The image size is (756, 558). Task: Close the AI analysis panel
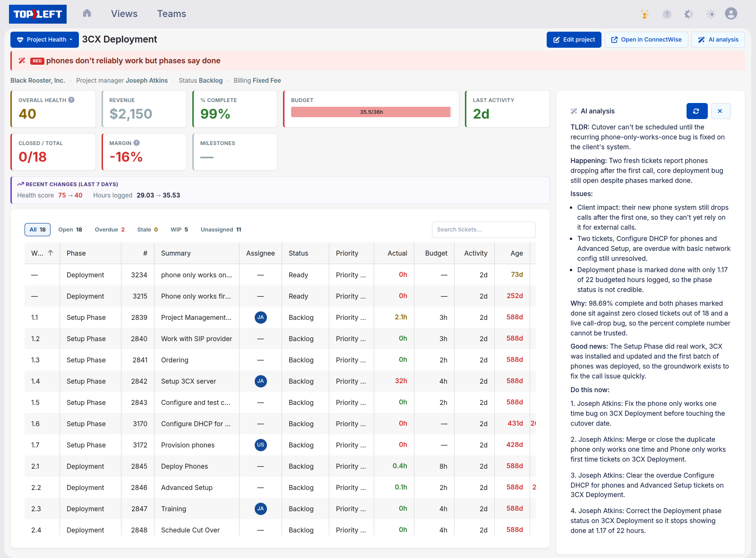(720, 111)
